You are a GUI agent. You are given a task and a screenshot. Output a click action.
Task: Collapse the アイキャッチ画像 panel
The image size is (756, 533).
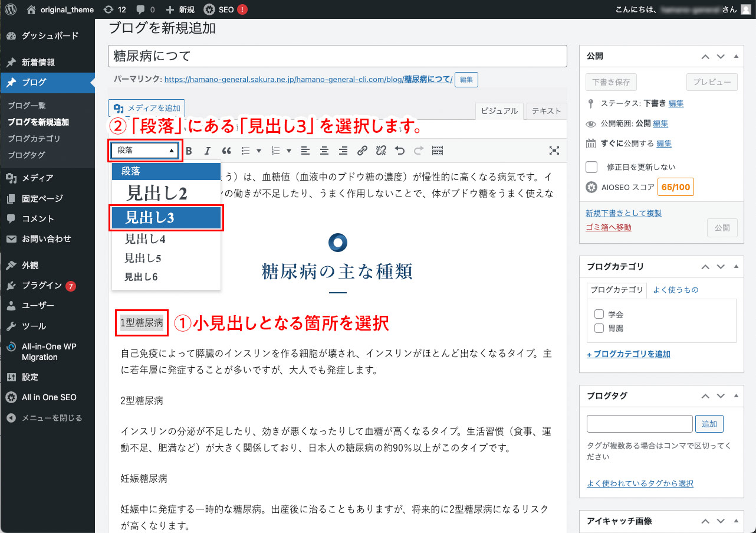tap(735, 521)
